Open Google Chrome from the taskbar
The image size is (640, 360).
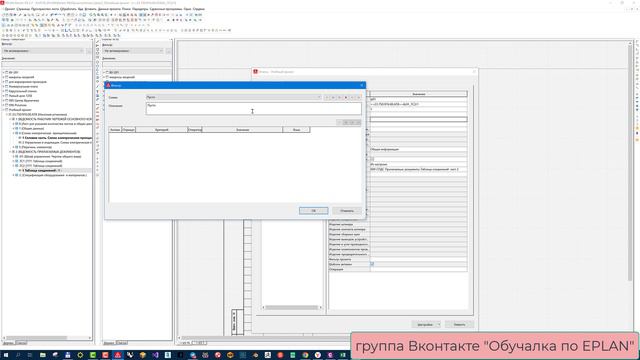(x=305, y=355)
